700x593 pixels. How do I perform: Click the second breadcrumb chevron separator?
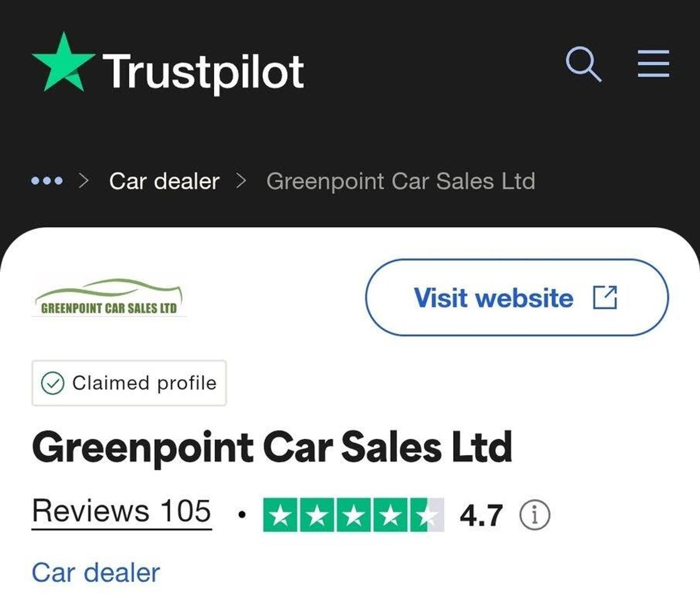pos(241,181)
